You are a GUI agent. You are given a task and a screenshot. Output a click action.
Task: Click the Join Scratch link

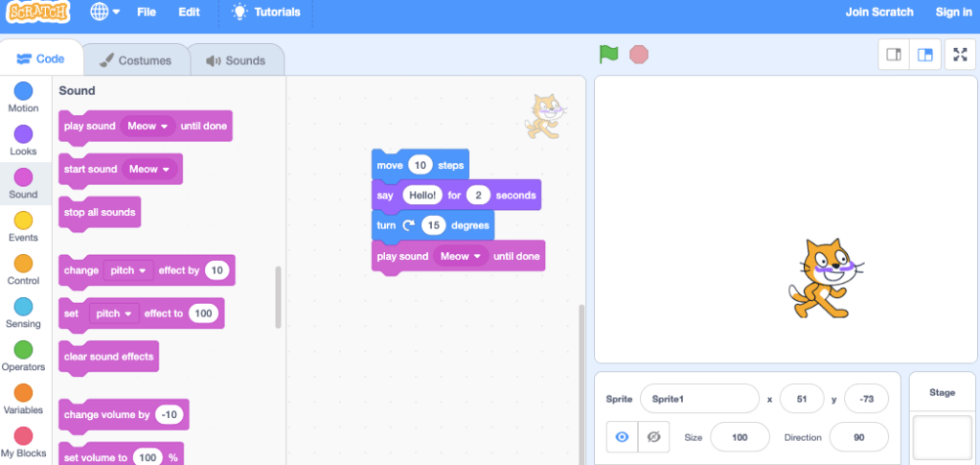(x=878, y=12)
